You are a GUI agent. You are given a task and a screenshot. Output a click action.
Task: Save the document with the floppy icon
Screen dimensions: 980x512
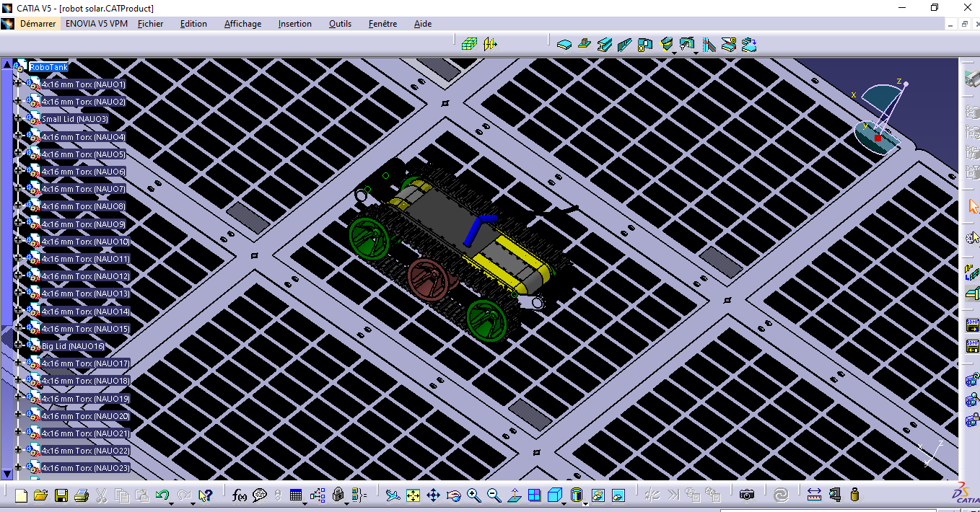click(61, 495)
